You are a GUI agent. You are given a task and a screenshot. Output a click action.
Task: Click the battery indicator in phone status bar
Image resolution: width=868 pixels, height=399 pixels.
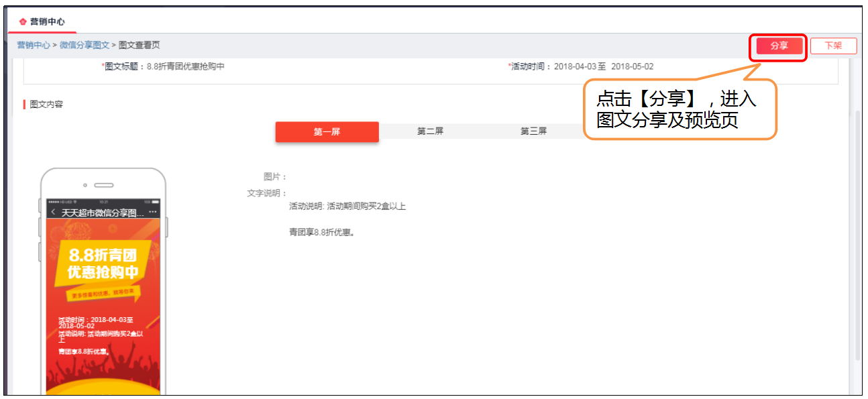[155, 201]
